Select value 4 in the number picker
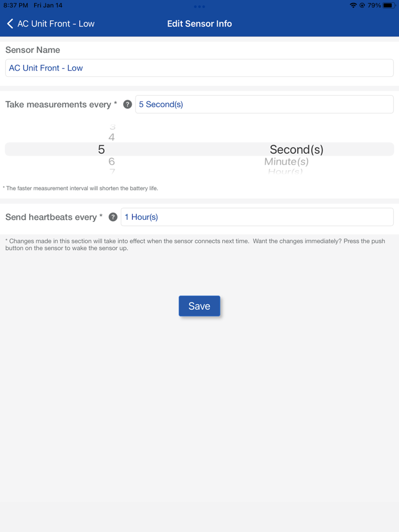The image size is (399, 532). 112,137
